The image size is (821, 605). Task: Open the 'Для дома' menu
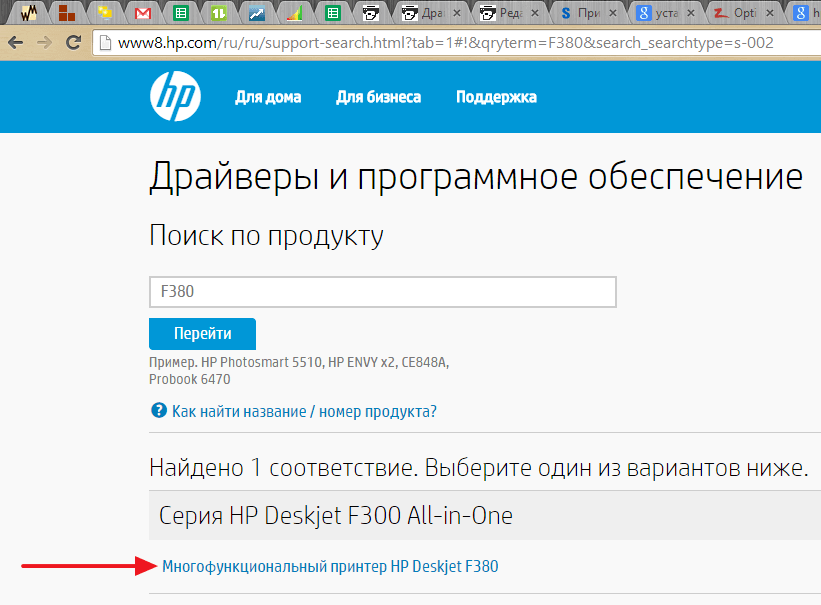(268, 97)
